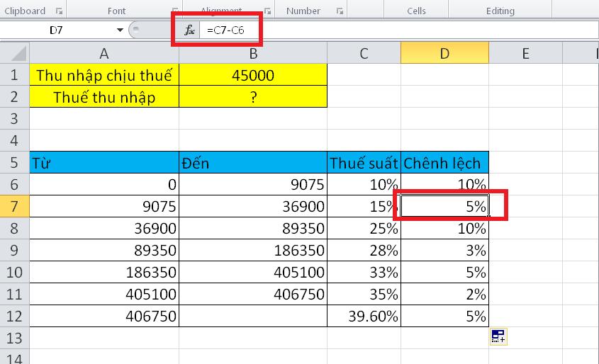Screen dimensions: 599x364
Task: Select cell C6 showing 10%
Action: 364,184
